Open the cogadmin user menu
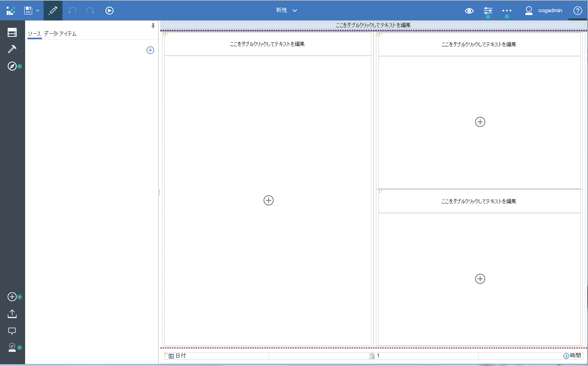Viewport: 588px width, 366px height. 544,11
